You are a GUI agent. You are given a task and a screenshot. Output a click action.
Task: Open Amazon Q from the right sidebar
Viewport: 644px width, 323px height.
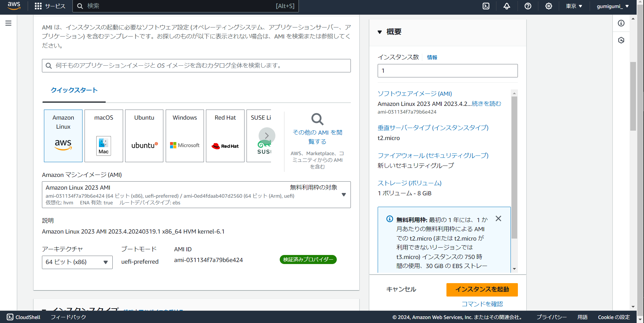621,40
